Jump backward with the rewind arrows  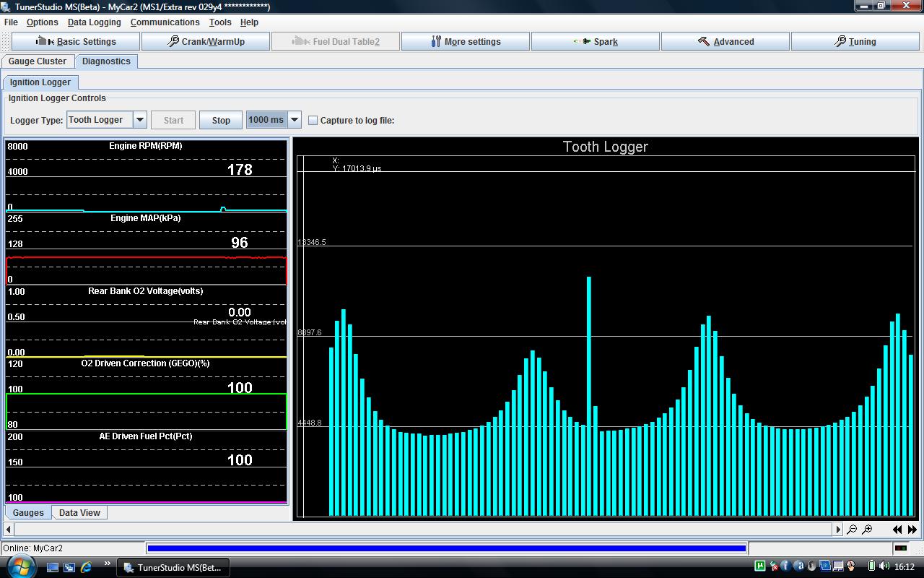[x=898, y=530]
